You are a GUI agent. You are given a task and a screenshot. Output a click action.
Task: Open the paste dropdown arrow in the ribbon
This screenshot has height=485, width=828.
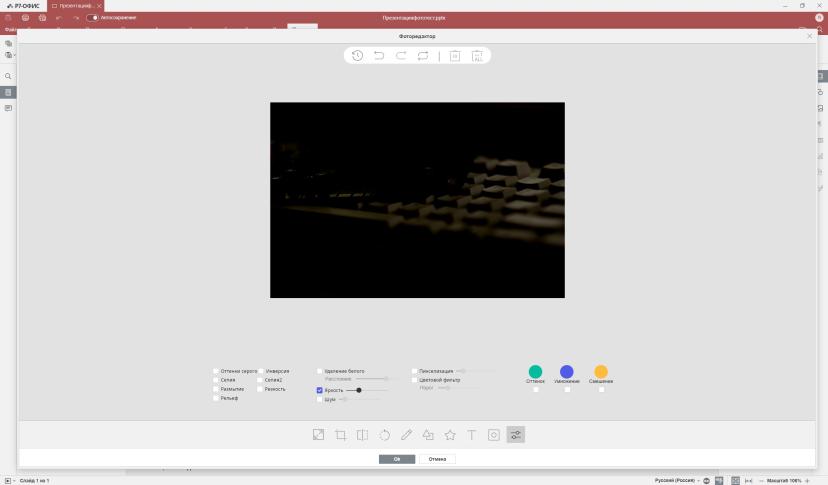pyautogui.click(x=15, y=55)
